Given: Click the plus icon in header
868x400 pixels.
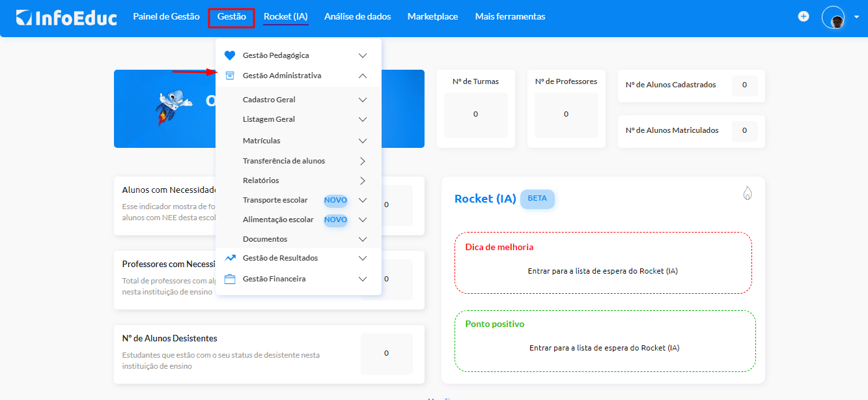Looking at the screenshot, I should click(804, 16).
